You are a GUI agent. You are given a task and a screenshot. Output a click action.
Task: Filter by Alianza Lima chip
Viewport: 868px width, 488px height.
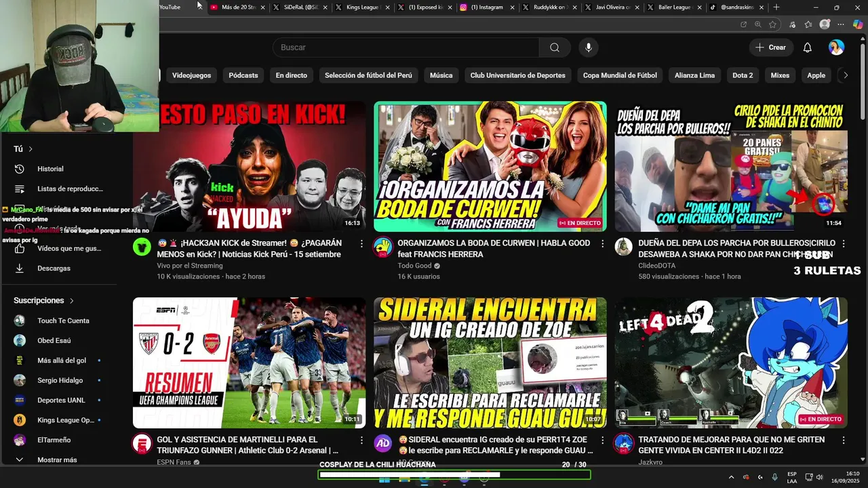pos(694,75)
